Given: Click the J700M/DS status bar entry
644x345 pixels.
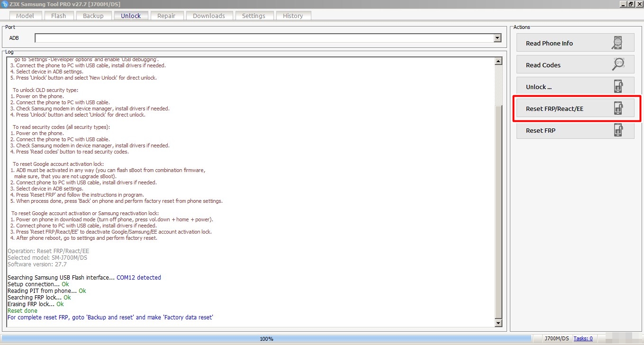Looking at the screenshot, I should coord(558,338).
